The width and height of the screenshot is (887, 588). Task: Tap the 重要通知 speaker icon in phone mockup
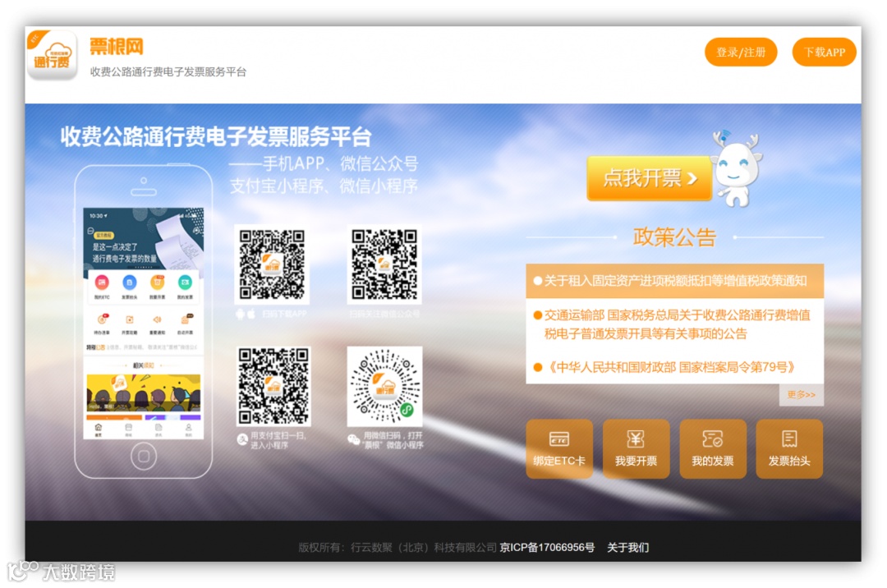point(157,320)
